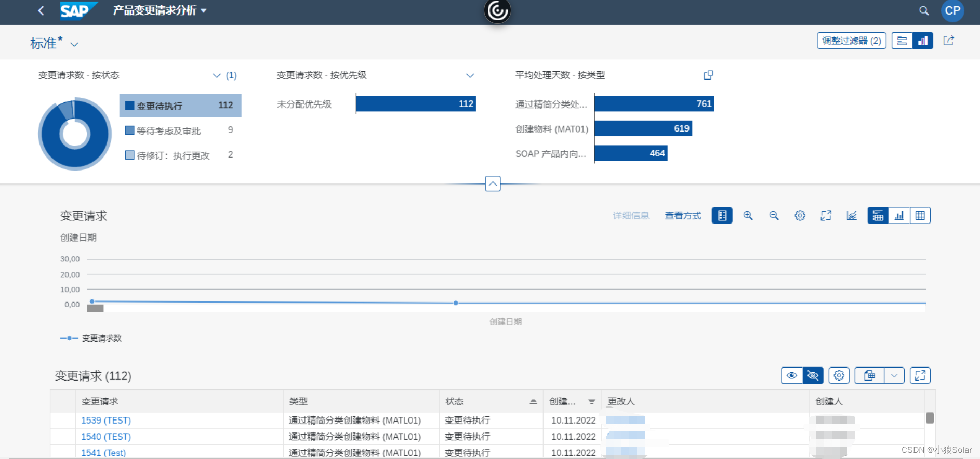Open the export options dropdown arrow
Viewport: 980px width, 459px height.
tap(894, 375)
